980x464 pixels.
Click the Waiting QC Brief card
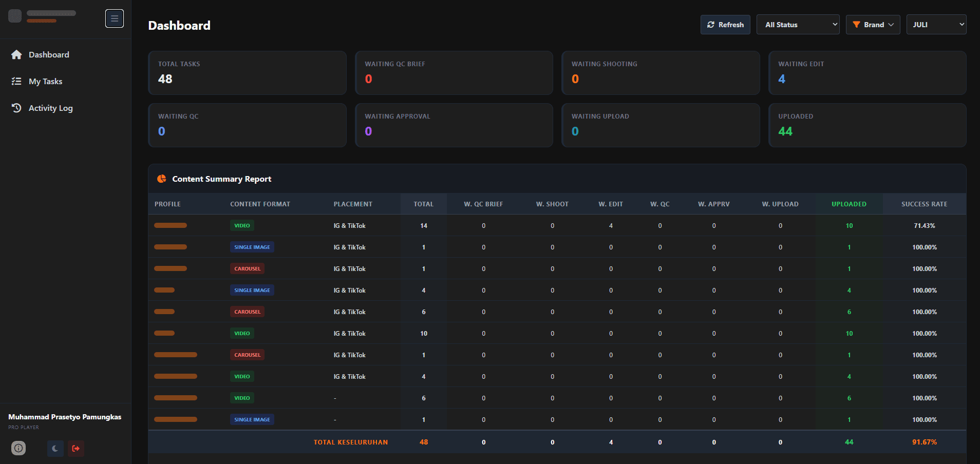pos(454,72)
